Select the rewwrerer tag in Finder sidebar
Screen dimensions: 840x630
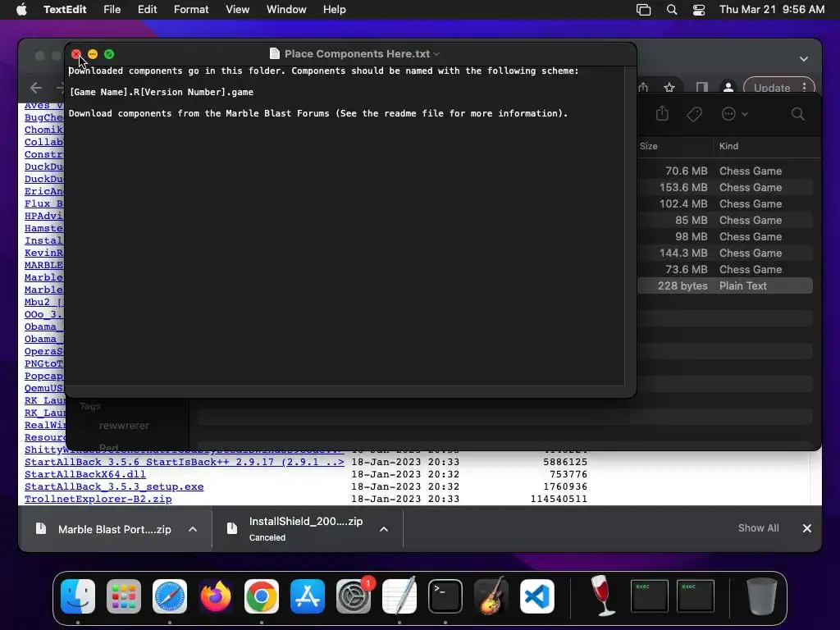coord(124,426)
